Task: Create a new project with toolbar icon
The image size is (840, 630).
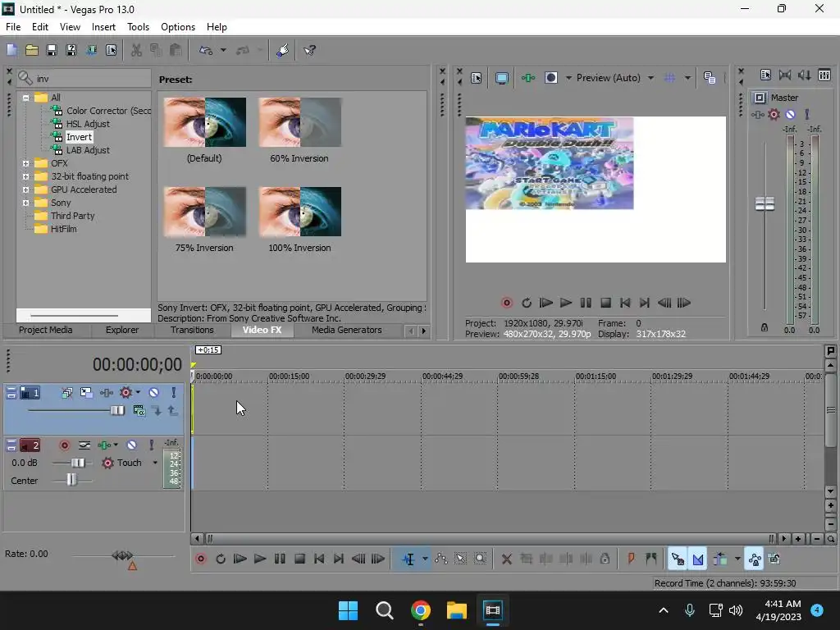Action: coord(11,50)
